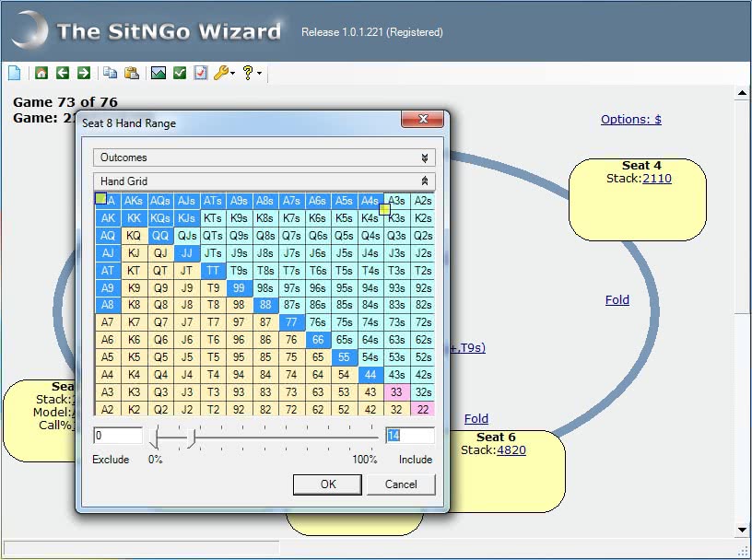Screen dimensions: 752x560
Task: Select the 32s cell
Action: coord(423,392)
